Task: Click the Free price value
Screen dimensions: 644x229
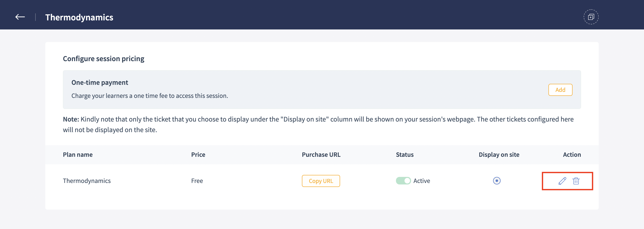Action: [x=197, y=181]
